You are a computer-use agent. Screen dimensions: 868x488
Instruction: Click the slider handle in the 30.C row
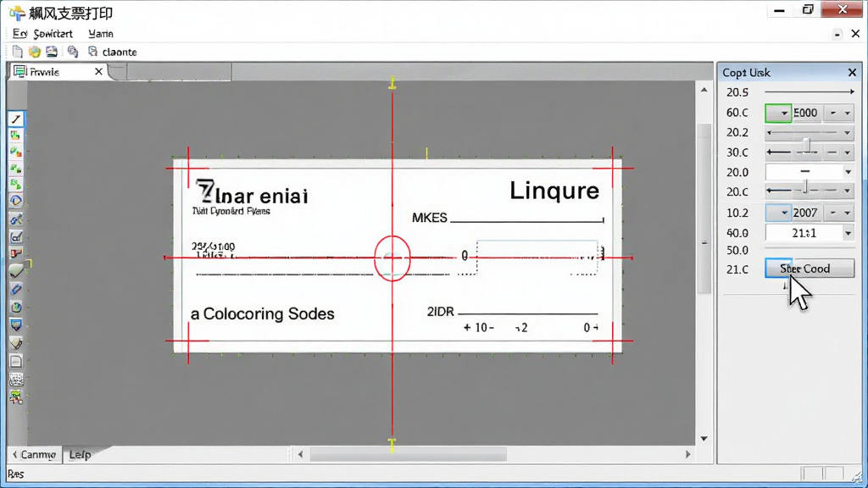807,146
